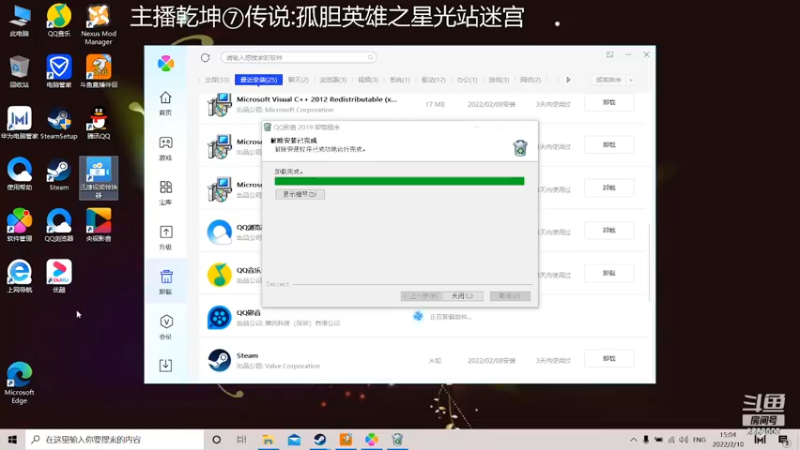Click the QQ音乐 app icon in list
The height and width of the screenshot is (450, 800).
click(219, 274)
